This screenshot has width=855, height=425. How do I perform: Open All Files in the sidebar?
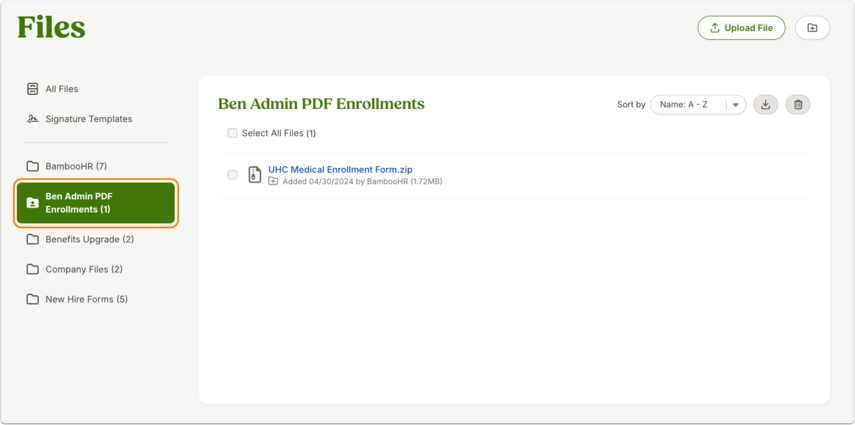52,89
